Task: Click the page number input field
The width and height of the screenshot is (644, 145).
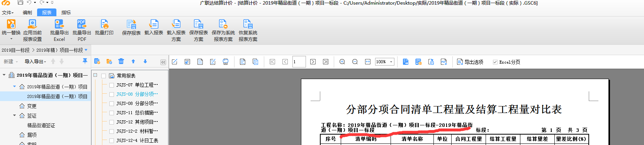Action: pos(299,62)
